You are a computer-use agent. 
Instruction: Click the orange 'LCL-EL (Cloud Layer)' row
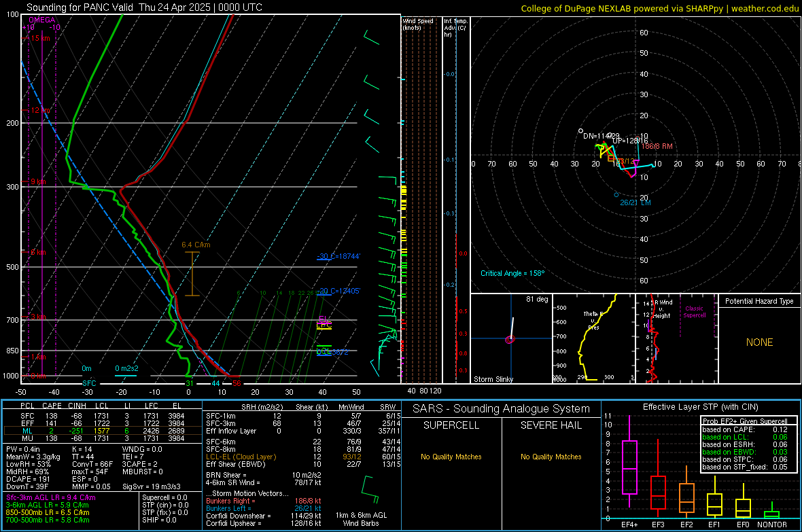303,457
